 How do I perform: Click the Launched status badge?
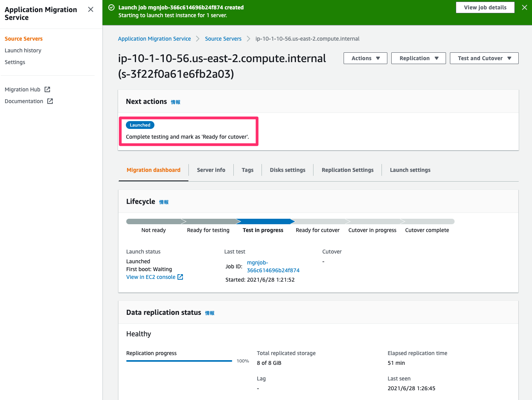140,125
